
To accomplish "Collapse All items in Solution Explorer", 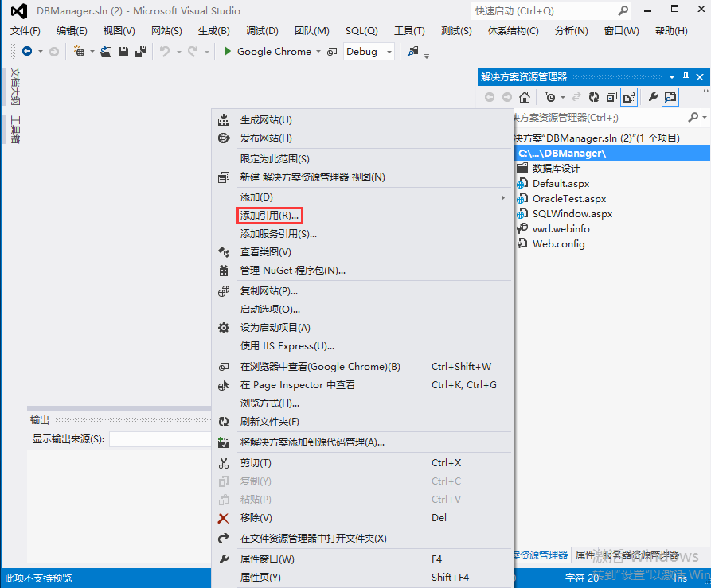I will coord(611,96).
